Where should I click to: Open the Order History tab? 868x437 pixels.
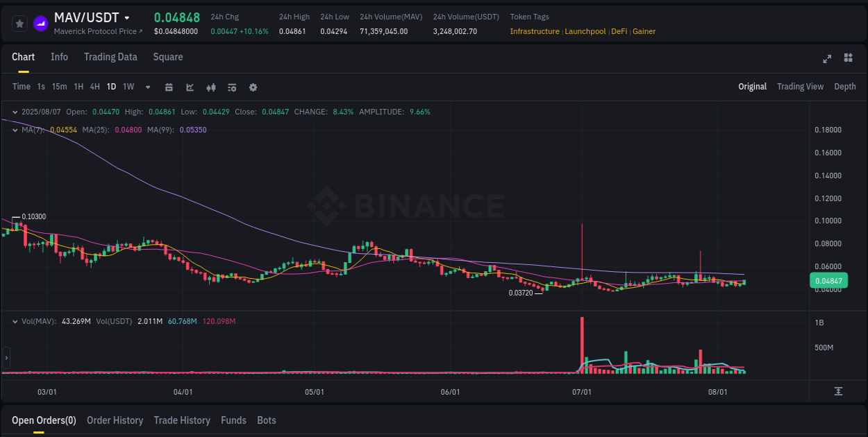pos(115,420)
